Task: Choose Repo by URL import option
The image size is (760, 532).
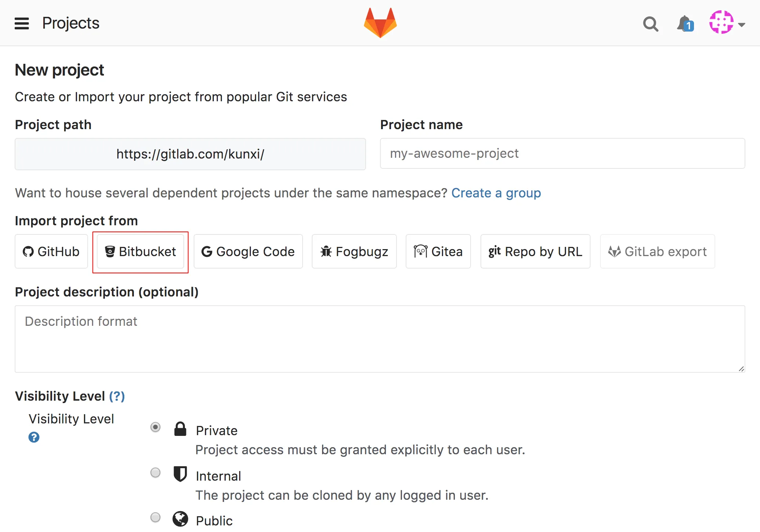Action: click(x=535, y=252)
